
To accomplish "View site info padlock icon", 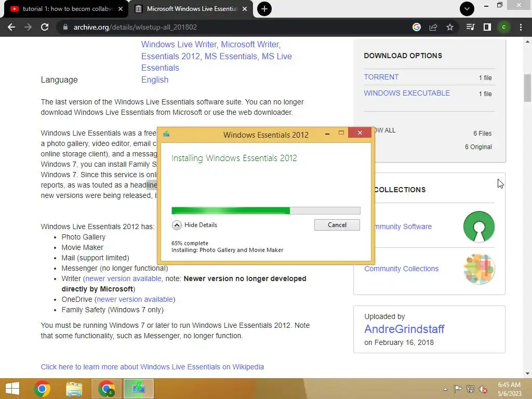I will [x=65, y=27].
